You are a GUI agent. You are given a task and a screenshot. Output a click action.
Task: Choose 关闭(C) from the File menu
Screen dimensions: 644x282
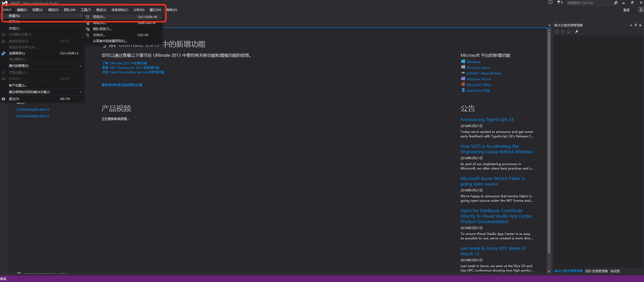(42, 29)
